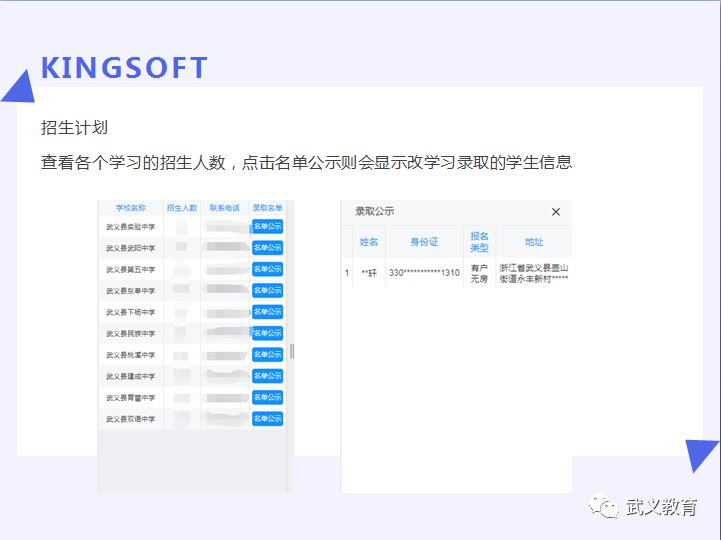Select the 联系电话 column header
721x540 pixels.
tap(225, 208)
